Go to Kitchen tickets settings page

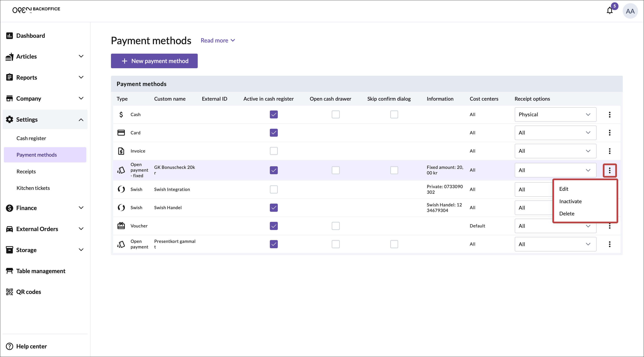33,188
